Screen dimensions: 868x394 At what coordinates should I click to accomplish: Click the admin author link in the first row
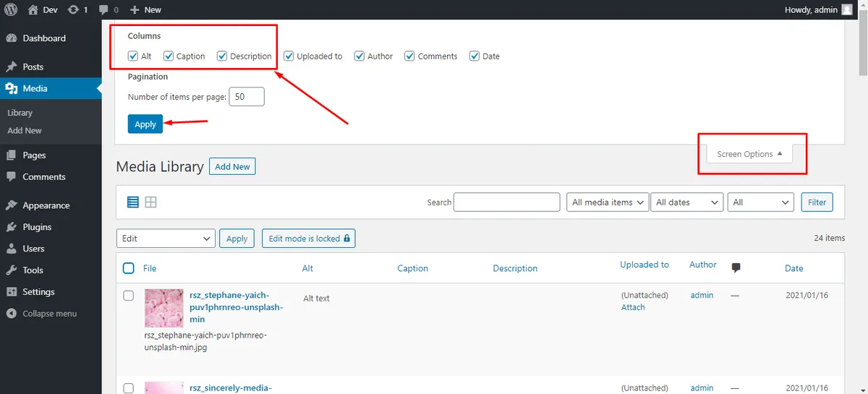702,295
